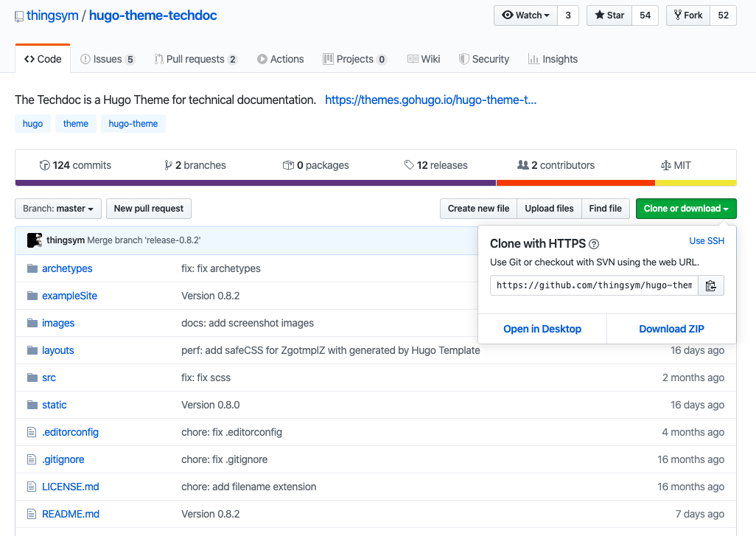Open the themes.gohugo.io website link
Viewport: 756px width, 536px height.
pos(430,100)
